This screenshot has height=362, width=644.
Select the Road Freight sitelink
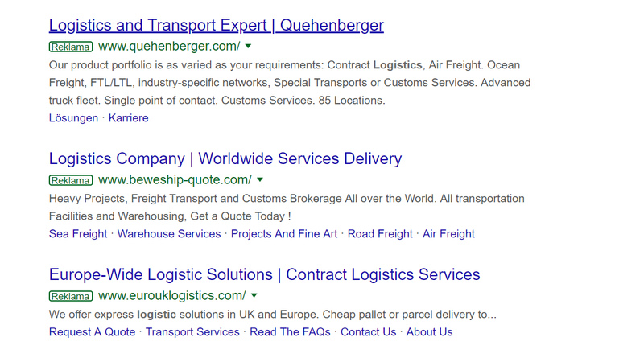click(x=380, y=234)
